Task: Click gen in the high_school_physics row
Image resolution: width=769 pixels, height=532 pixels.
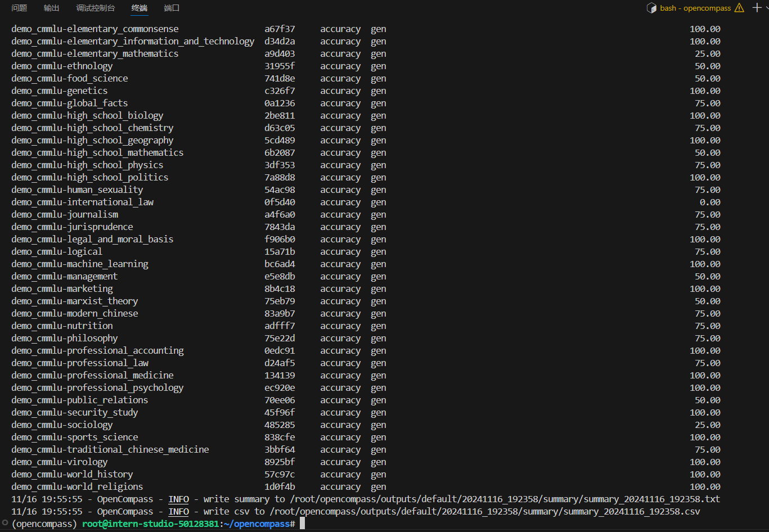Action: [379, 165]
